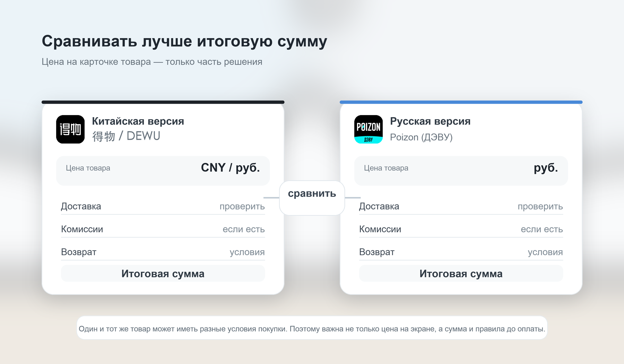The image size is (624, 364).
Task: Click the Poizon ДЭВУ app icon
Action: click(x=369, y=129)
